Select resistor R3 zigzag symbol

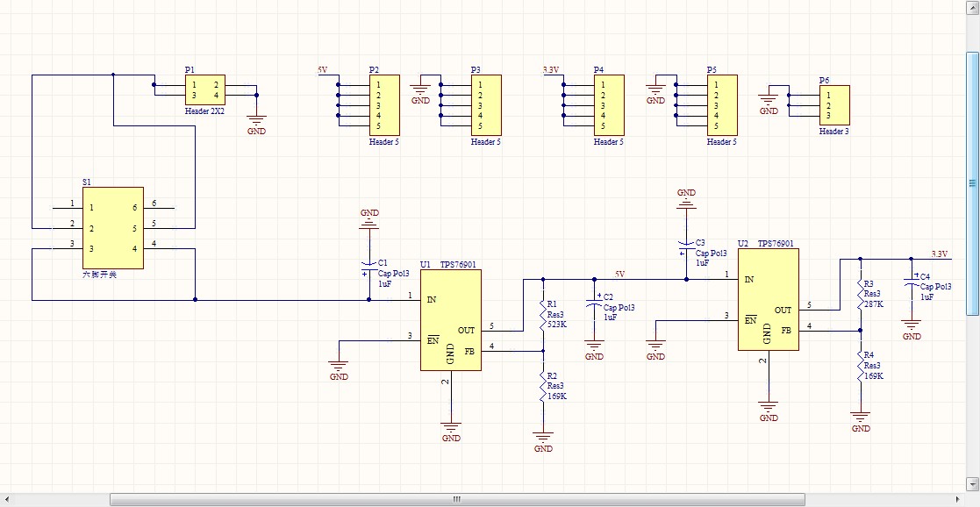[x=861, y=293]
